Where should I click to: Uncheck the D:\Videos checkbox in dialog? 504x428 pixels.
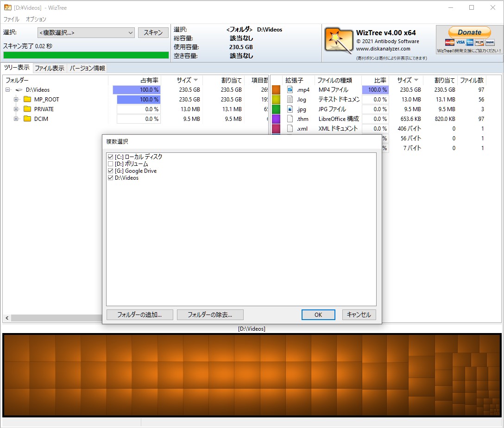point(111,178)
